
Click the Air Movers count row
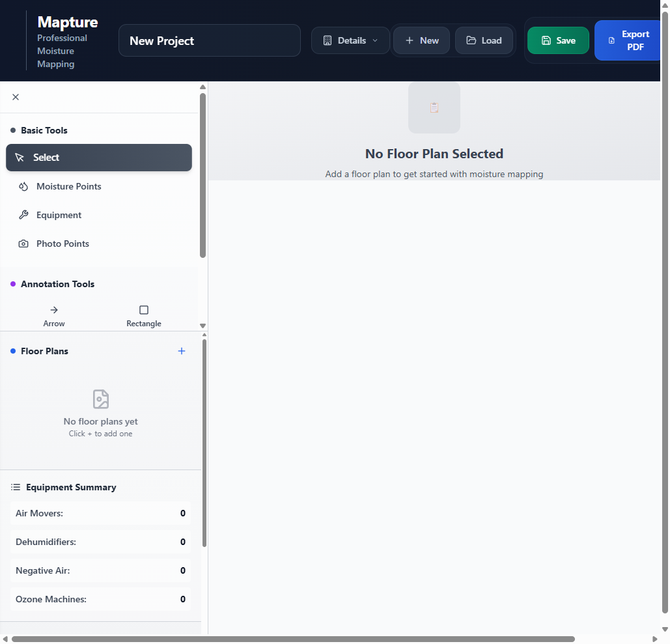click(x=100, y=513)
